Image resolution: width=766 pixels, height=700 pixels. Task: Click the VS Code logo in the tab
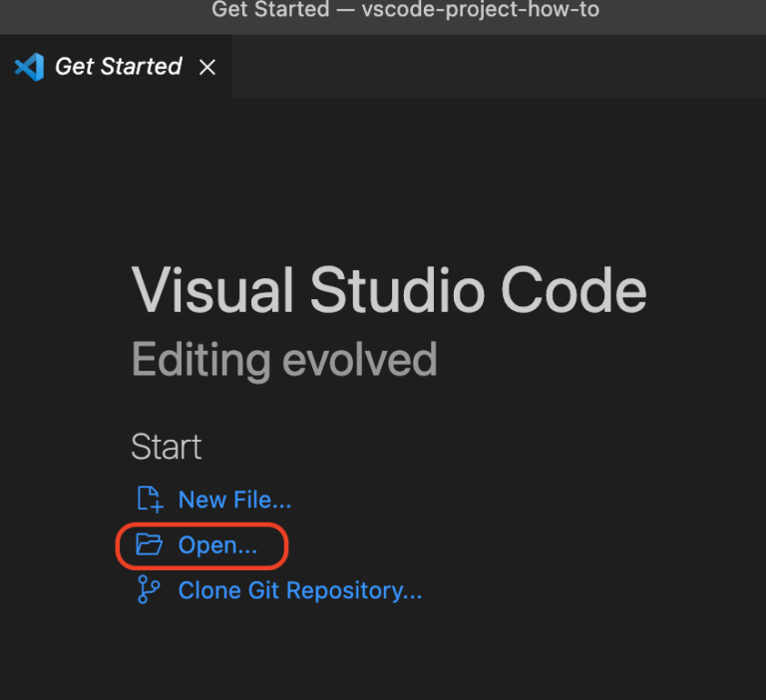[x=29, y=67]
